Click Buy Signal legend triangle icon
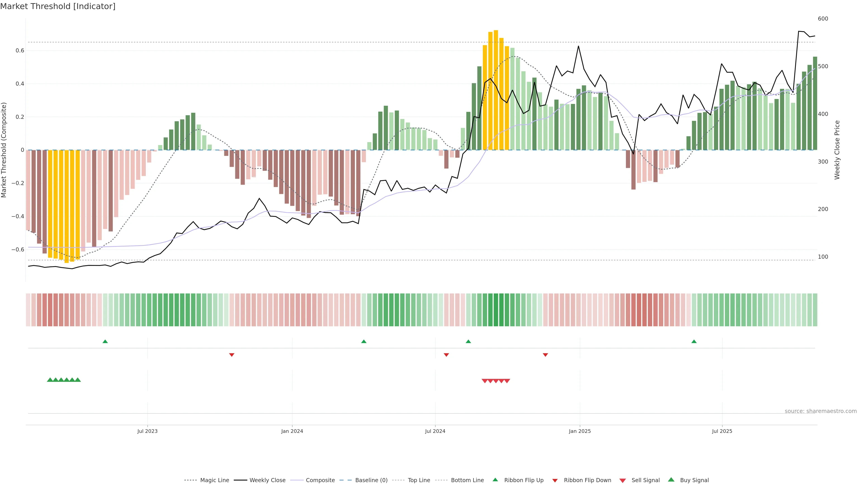 pyautogui.click(x=671, y=480)
